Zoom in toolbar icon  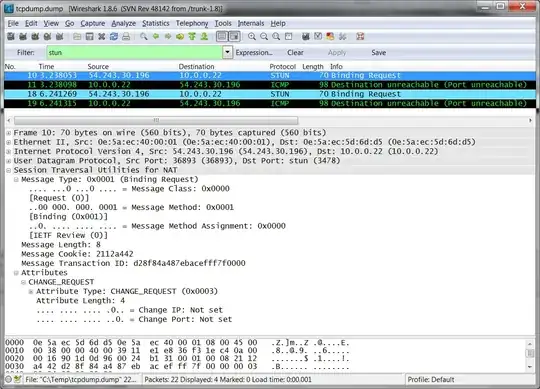252,36
